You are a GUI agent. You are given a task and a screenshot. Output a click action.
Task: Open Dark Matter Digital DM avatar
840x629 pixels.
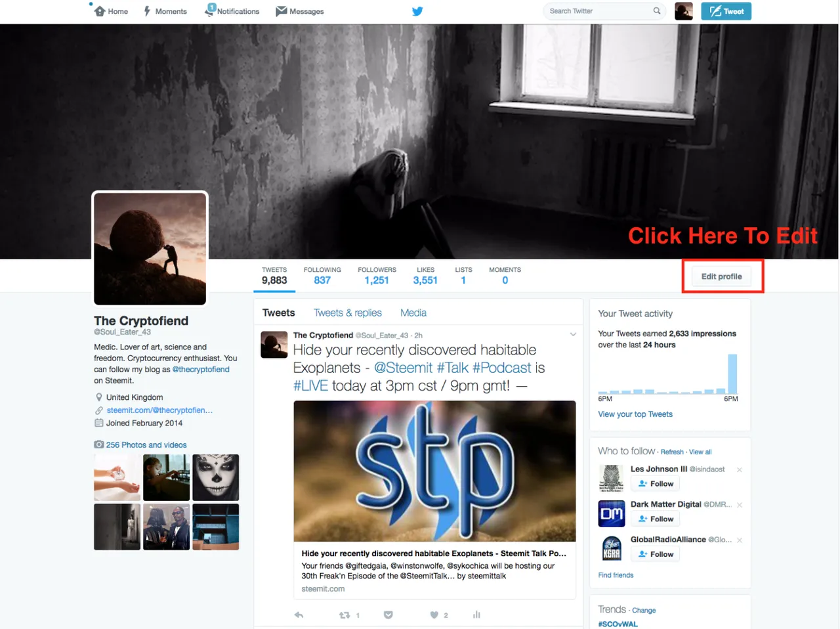pos(612,513)
